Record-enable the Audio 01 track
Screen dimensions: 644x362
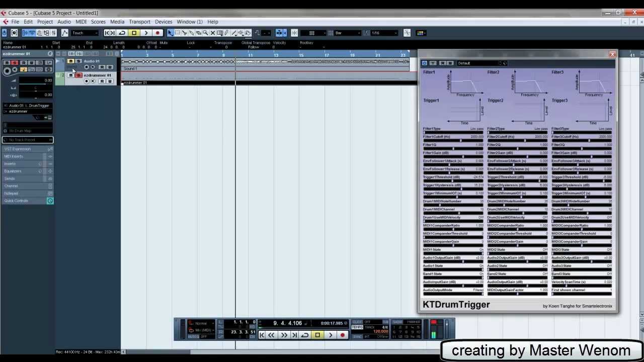87,67
